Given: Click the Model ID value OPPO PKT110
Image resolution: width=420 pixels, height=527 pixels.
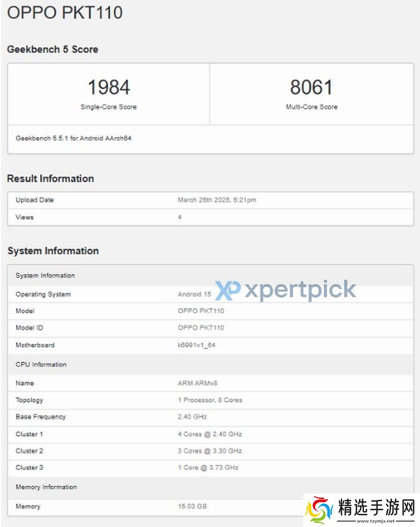Looking at the screenshot, I should (x=201, y=328).
